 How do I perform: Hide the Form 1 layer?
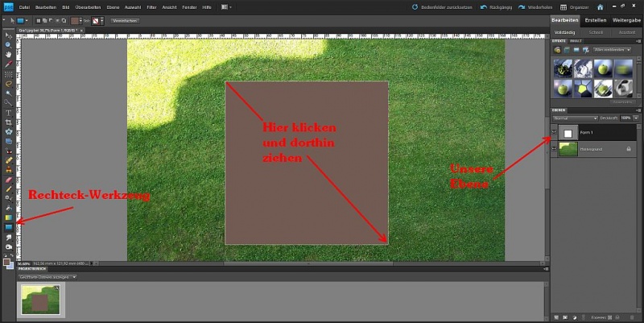553,132
